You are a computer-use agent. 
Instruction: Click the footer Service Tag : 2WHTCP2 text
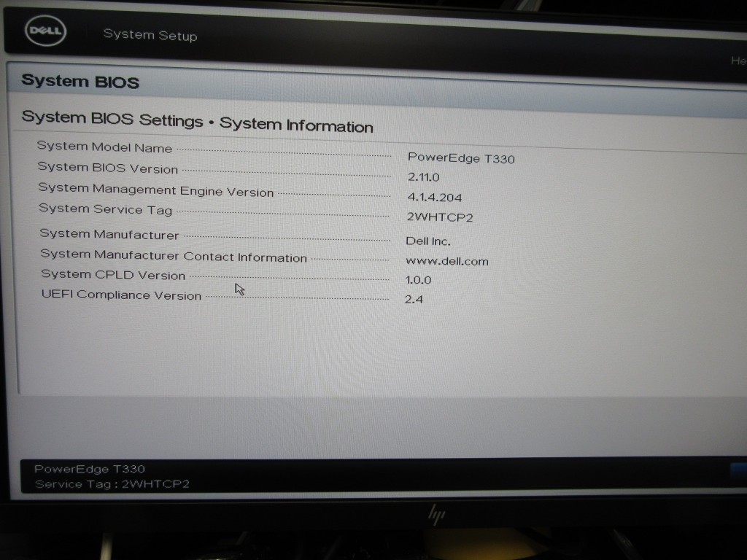pyautogui.click(x=112, y=484)
